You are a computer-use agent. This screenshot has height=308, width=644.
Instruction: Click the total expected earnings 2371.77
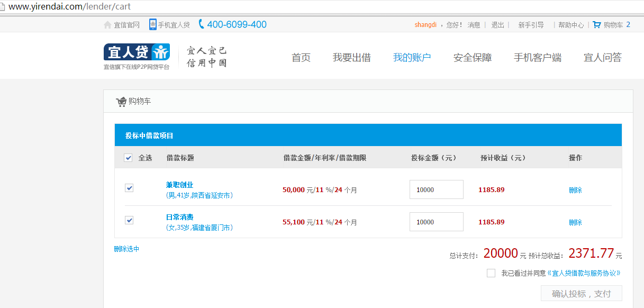point(591,253)
